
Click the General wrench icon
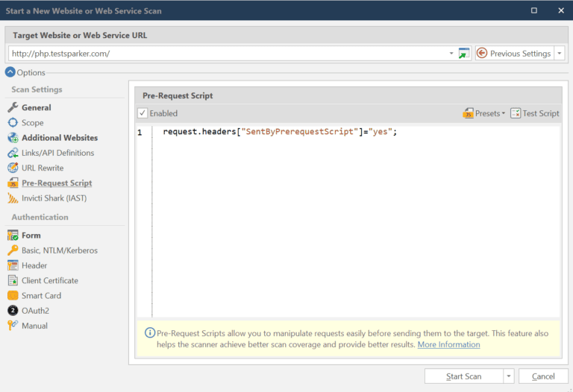click(13, 108)
